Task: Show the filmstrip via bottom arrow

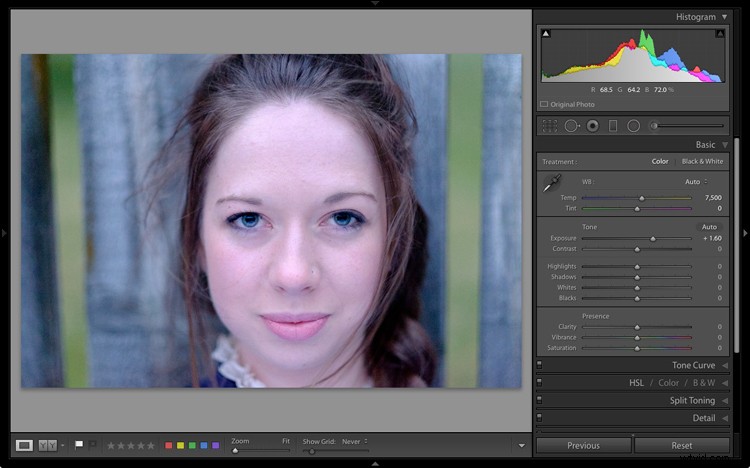Action: (375, 464)
